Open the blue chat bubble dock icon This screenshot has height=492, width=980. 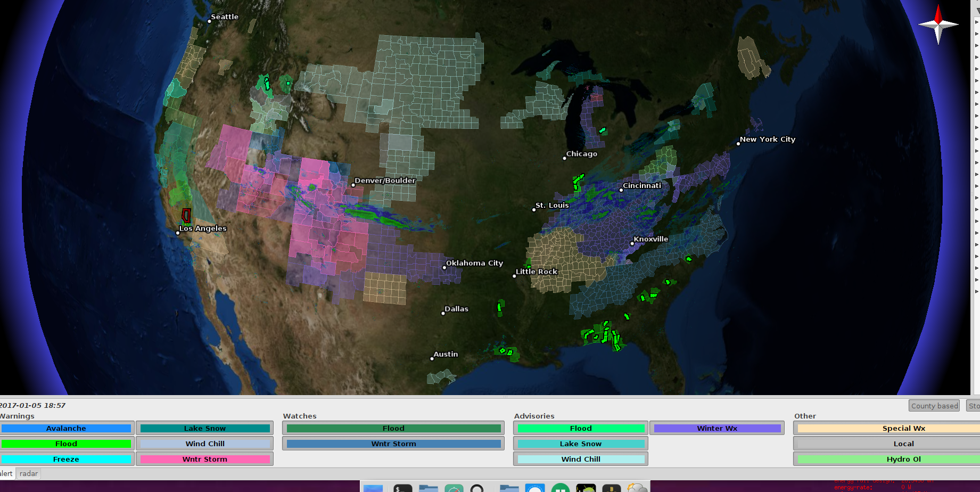(534, 488)
